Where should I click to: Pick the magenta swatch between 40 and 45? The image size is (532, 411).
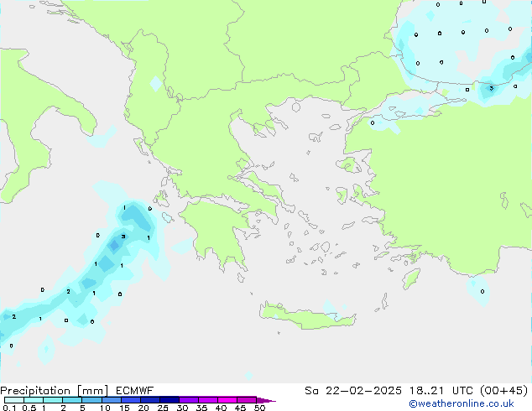(227, 400)
